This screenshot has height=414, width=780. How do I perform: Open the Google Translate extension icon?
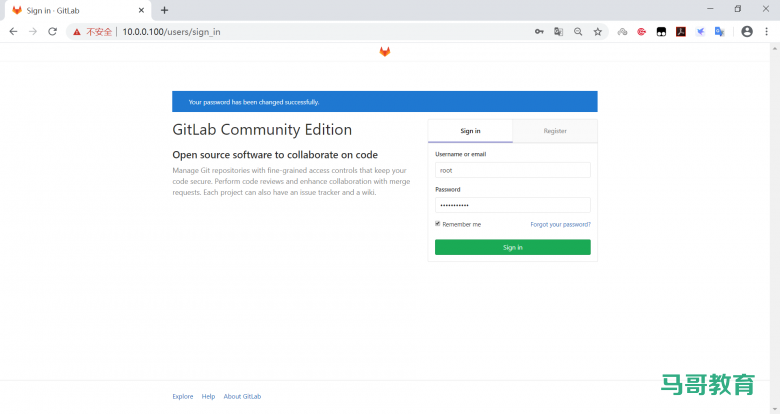pos(719,31)
